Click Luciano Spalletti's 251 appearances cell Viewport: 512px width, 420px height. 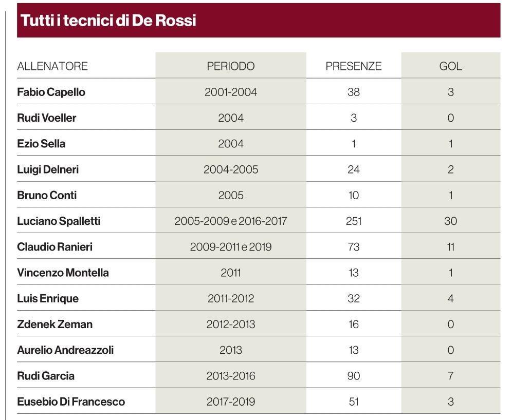click(354, 221)
